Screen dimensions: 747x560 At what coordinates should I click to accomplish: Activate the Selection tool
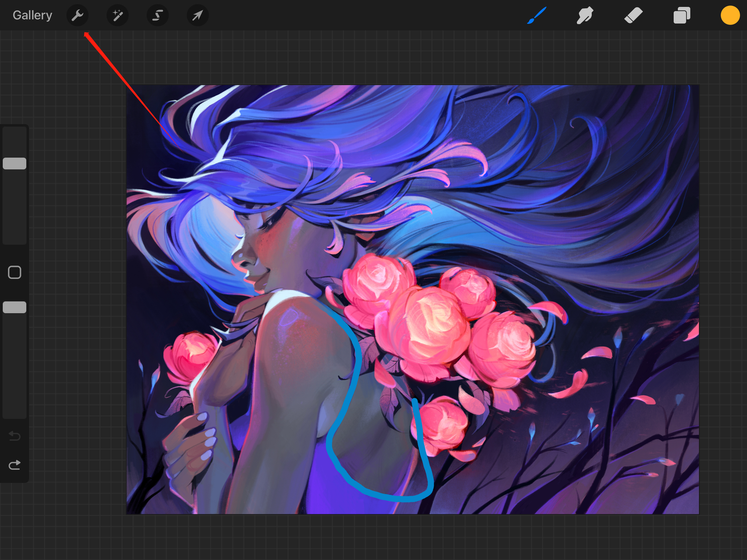click(157, 15)
